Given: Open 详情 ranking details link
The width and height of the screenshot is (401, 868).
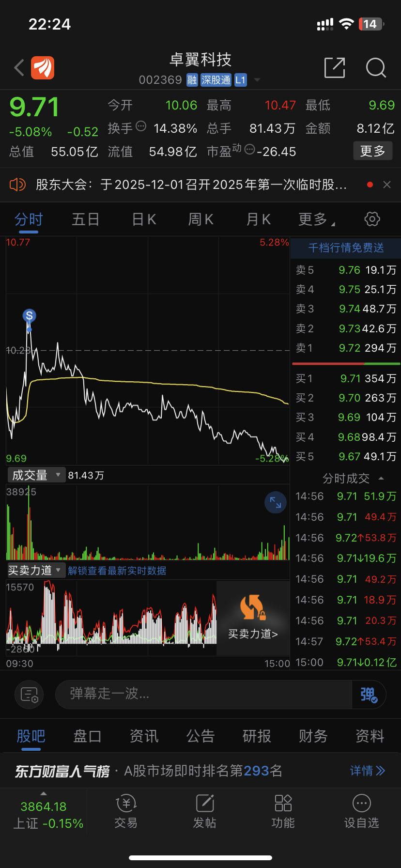Looking at the screenshot, I should tap(368, 771).
